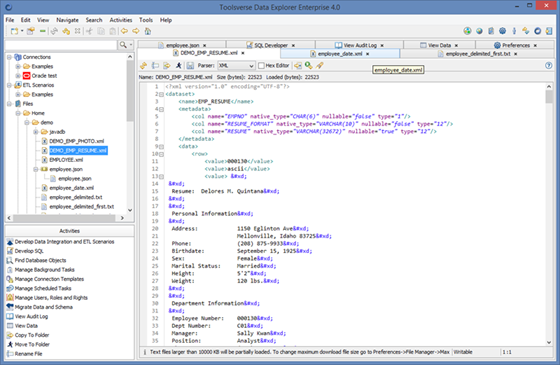This screenshot has height=365, width=560.
Task: Open the Activities menu
Action: pos(121,20)
